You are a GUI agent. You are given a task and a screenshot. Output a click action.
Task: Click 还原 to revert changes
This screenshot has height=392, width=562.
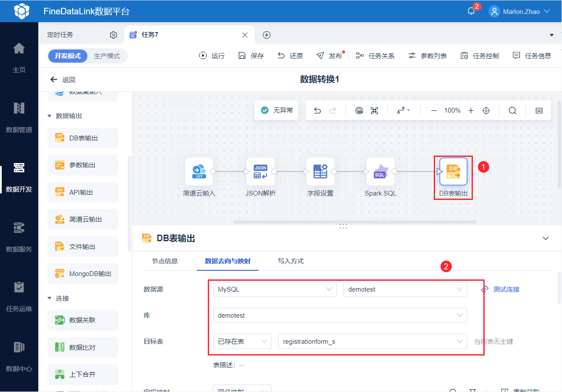[x=290, y=56]
